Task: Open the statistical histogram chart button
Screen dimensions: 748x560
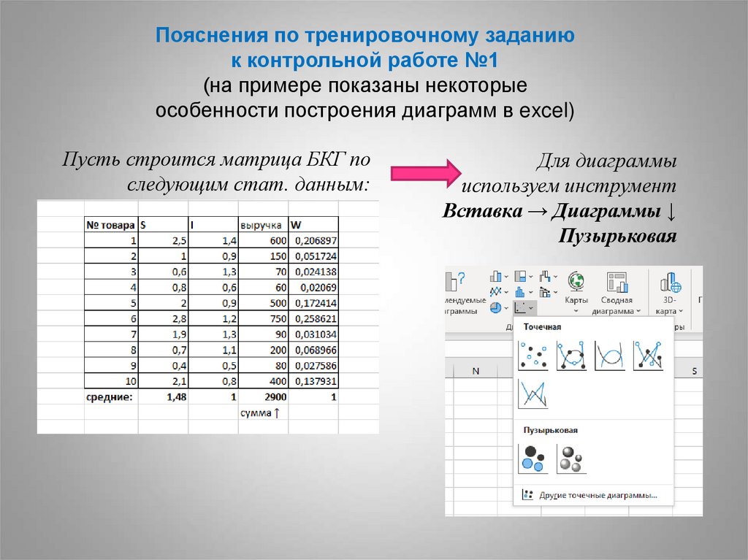Action: [x=520, y=291]
